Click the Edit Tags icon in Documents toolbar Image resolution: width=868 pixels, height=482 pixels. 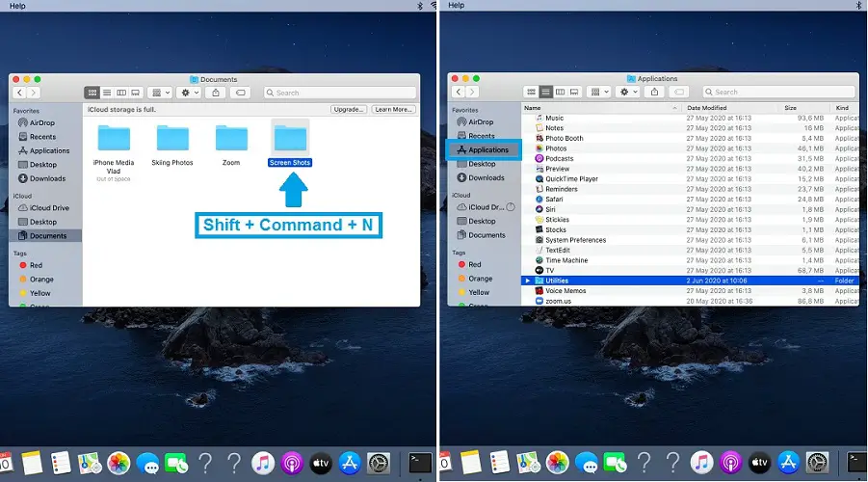[x=241, y=93]
